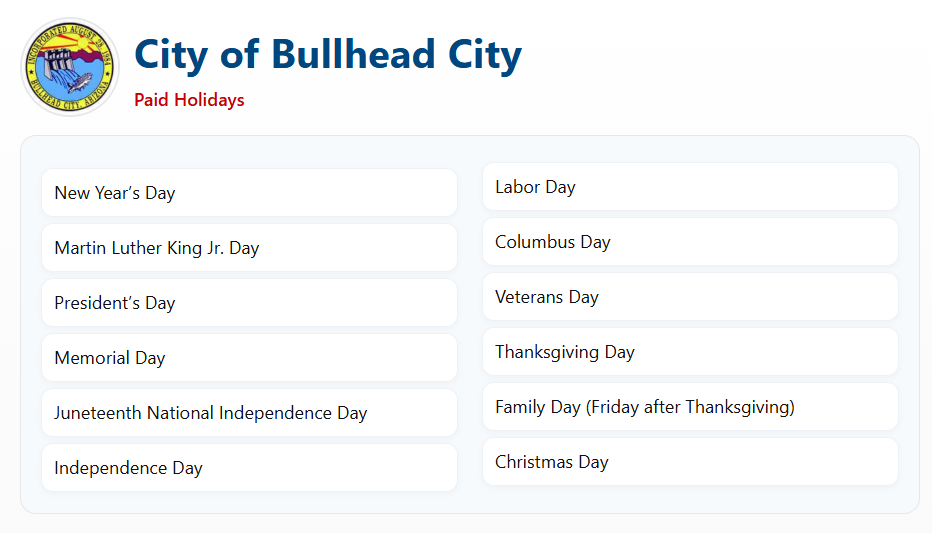932x533 pixels.
Task: Click the word Bullhead in the title
Action: point(353,53)
